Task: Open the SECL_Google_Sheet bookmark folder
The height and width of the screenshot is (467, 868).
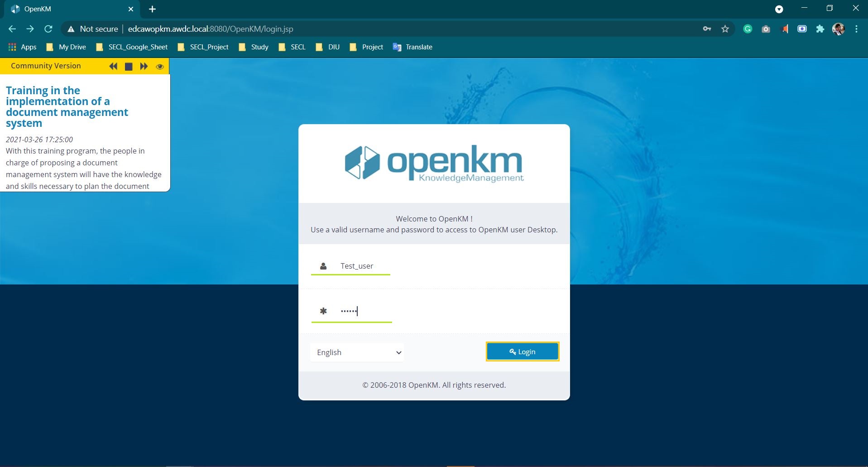Action: [x=132, y=47]
